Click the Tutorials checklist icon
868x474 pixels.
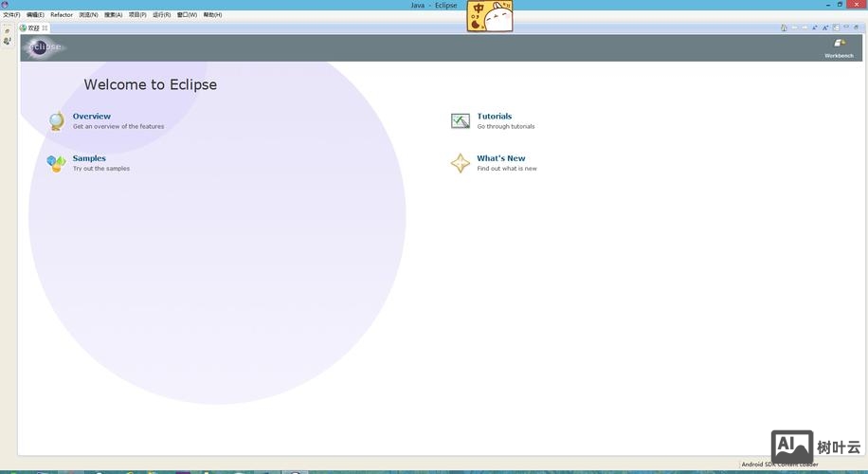461,120
